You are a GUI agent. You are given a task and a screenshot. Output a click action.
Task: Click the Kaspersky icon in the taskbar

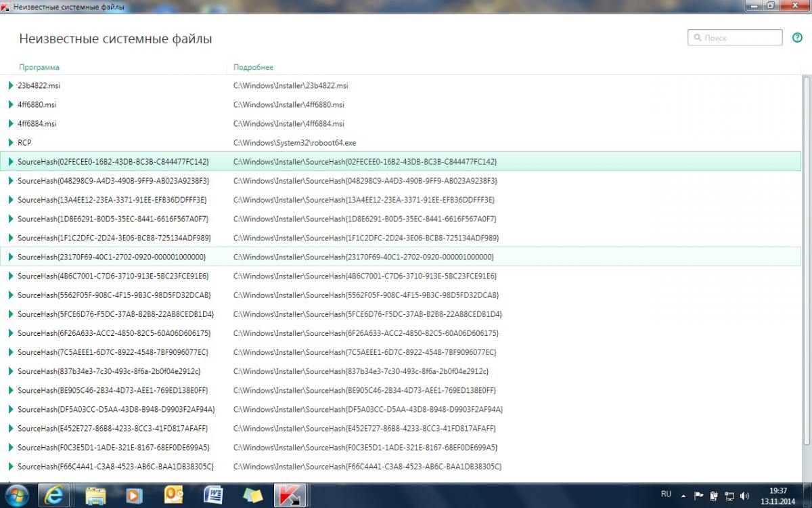coord(291,495)
